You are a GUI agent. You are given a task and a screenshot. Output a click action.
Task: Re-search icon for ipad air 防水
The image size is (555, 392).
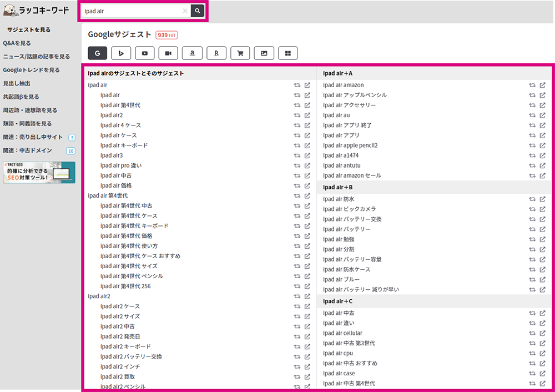pos(532,199)
